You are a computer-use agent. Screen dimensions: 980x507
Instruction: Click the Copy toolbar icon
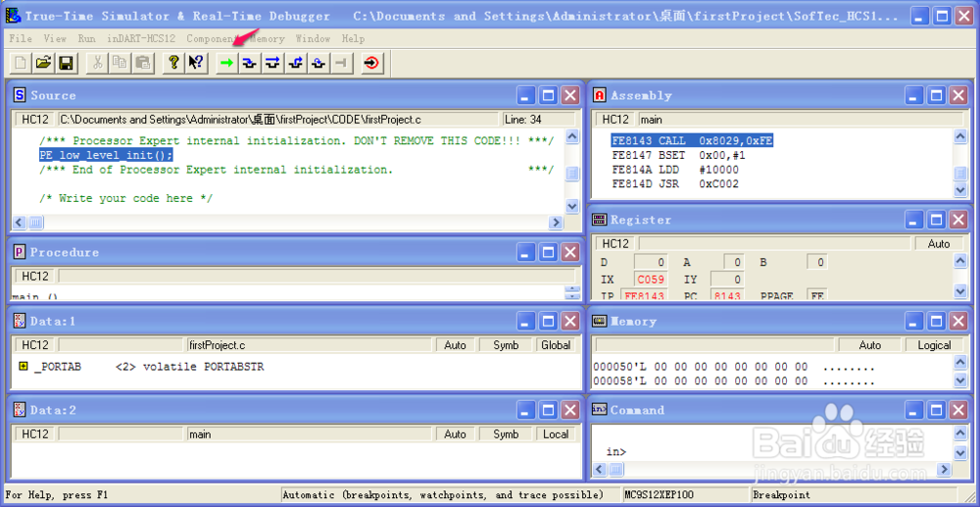click(x=121, y=63)
